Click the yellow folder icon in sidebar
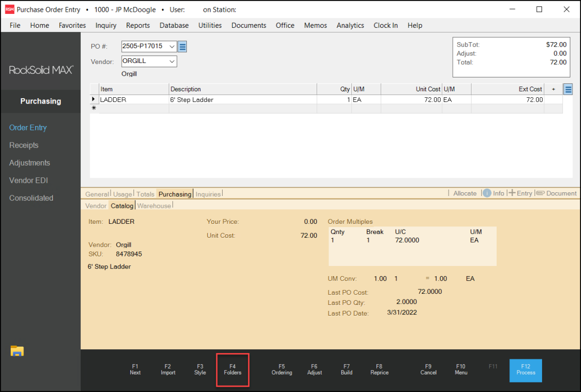Image resolution: width=581 pixels, height=392 pixels. (x=17, y=351)
